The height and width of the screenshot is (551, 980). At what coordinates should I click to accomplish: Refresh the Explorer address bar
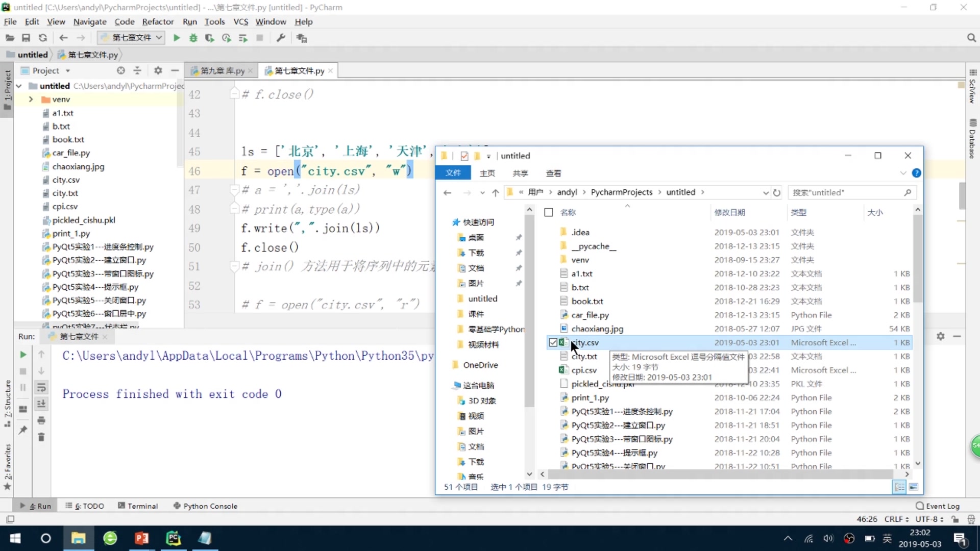pos(777,192)
